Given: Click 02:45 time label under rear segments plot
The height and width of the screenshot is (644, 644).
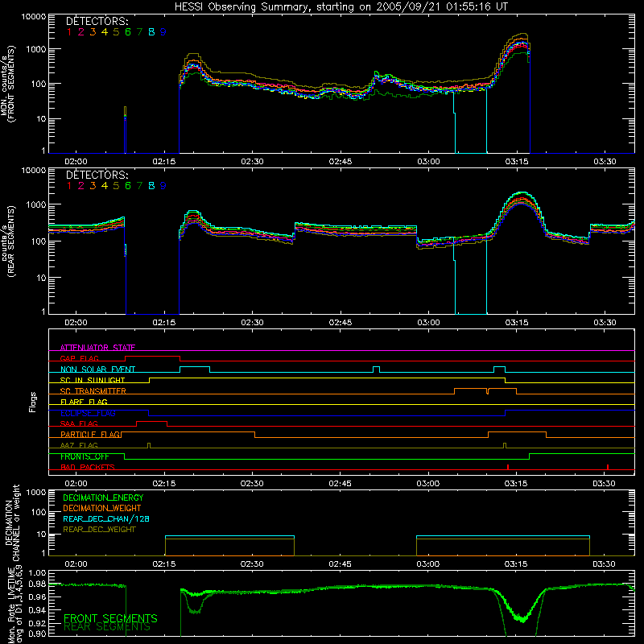Looking at the screenshot, I should (x=341, y=323).
